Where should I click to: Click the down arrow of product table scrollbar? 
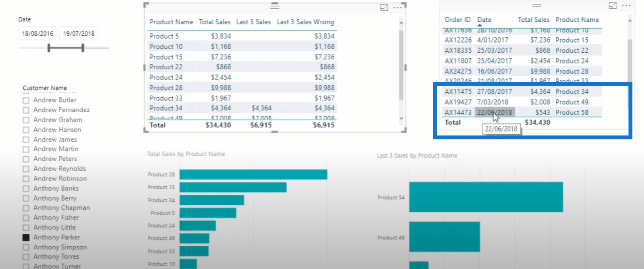(x=401, y=118)
